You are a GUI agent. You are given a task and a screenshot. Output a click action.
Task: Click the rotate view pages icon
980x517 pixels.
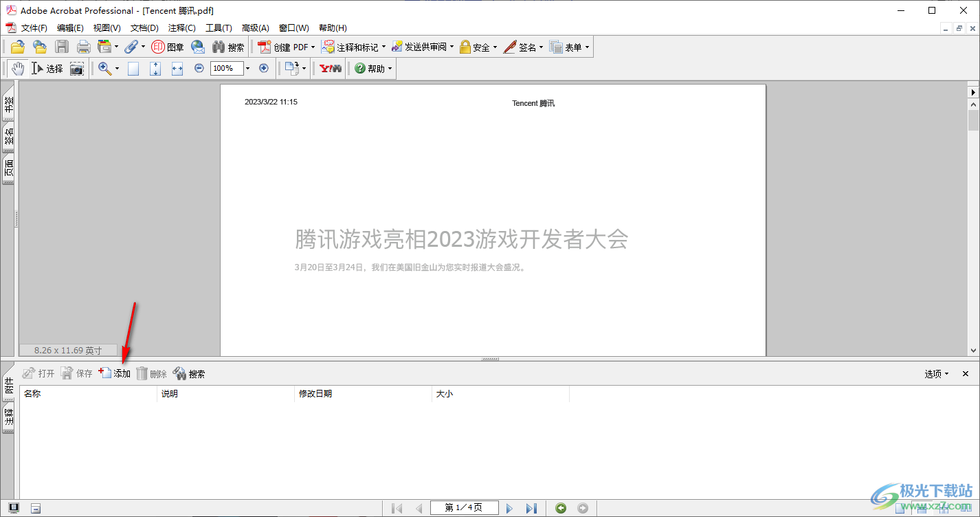[x=293, y=68]
